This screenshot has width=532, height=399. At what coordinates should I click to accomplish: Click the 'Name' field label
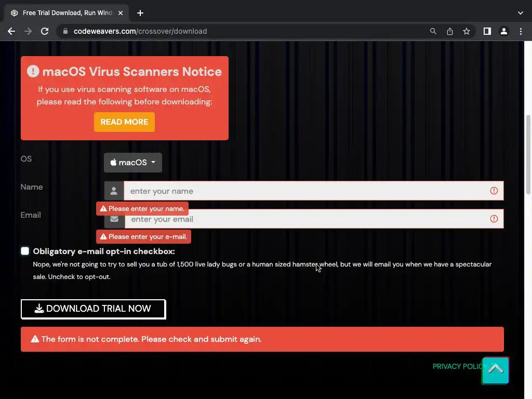click(32, 187)
